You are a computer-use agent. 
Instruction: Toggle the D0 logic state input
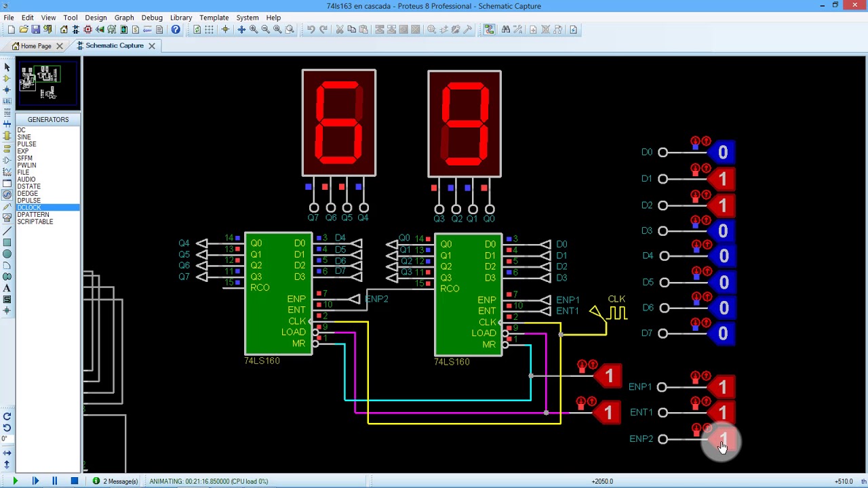coord(723,152)
